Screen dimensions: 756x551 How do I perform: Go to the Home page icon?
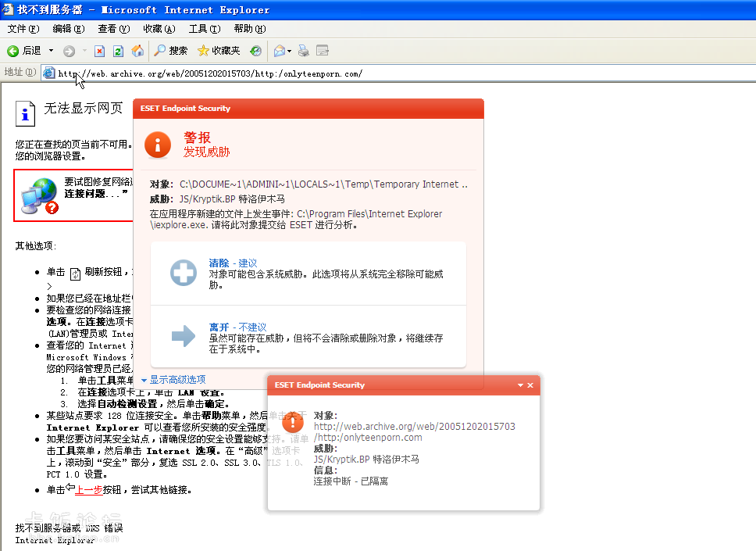point(137,51)
